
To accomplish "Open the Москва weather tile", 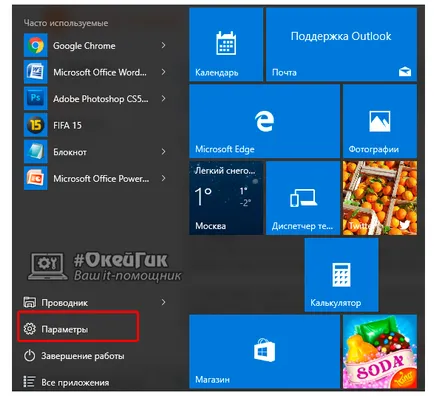I will (226, 198).
